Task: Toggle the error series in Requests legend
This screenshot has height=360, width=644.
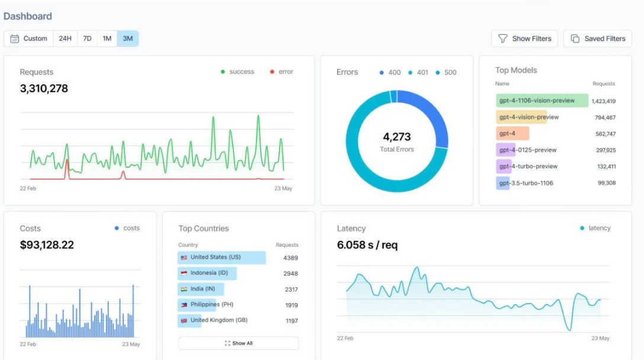Action: (x=281, y=72)
